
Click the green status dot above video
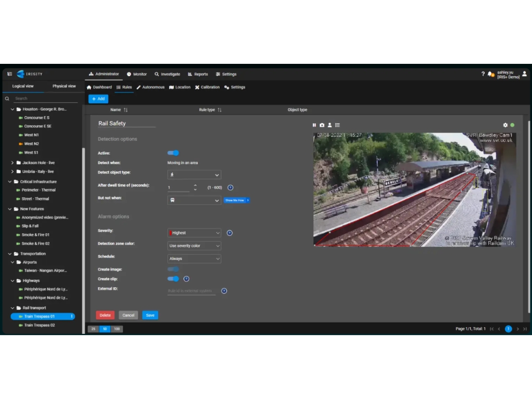(512, 125)
